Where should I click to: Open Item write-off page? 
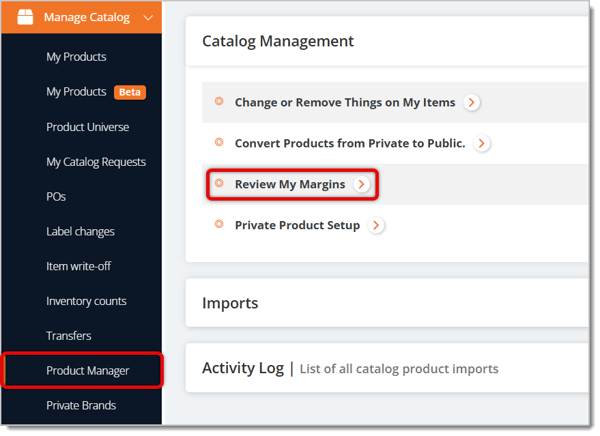click(78, 266)
